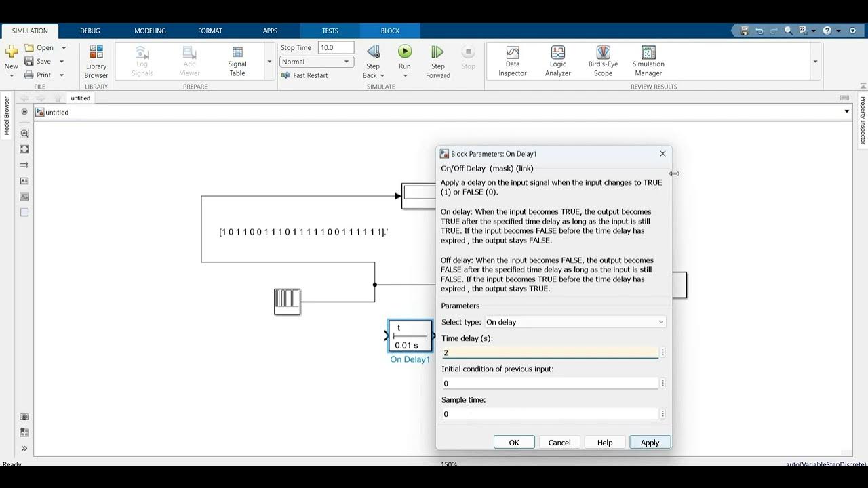
Task: Click the Hide/Show Explorer Bar round arrow icon
Action: coord(24,112)
